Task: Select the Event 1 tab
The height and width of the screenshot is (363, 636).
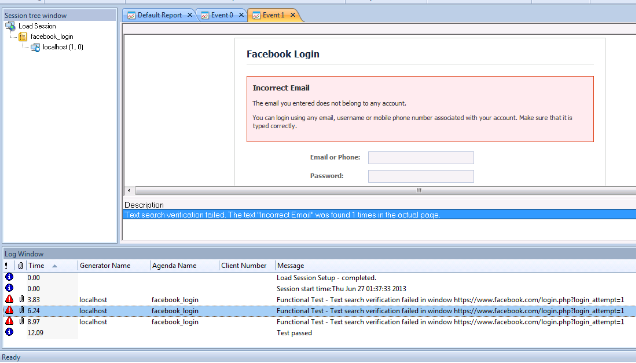Action: tap(273, 15)
